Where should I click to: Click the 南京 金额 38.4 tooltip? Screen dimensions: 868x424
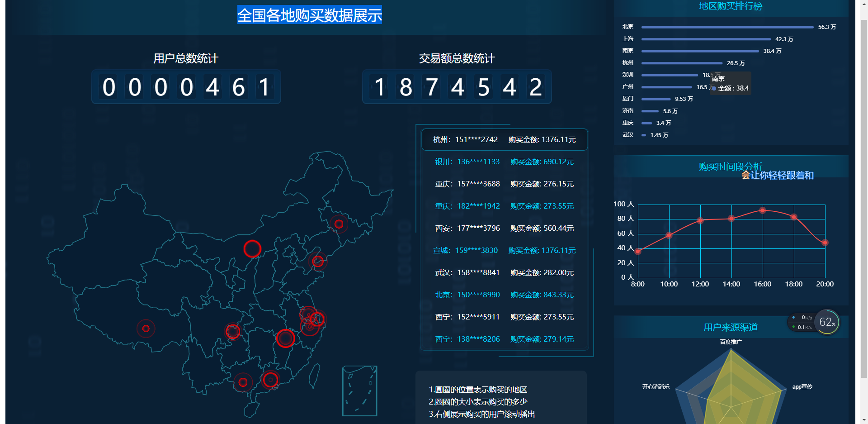731,83
